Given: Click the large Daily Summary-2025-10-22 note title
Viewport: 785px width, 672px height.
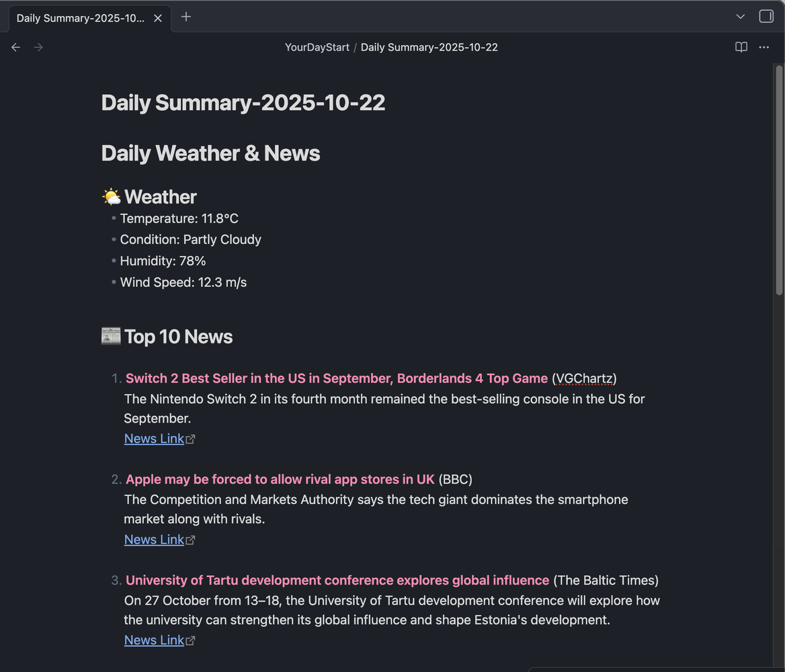Looking at the screenshot, I should [x=243, y=103].
